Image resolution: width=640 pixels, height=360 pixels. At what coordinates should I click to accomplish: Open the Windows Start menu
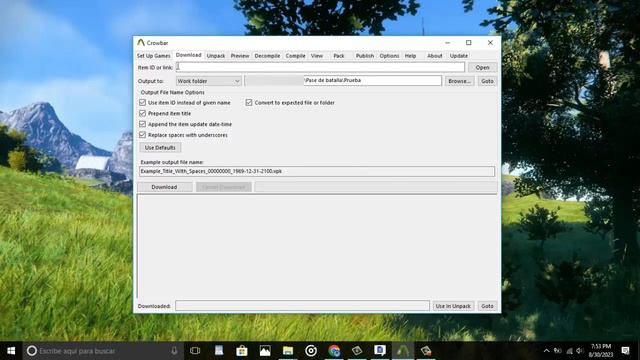point(11,351)
